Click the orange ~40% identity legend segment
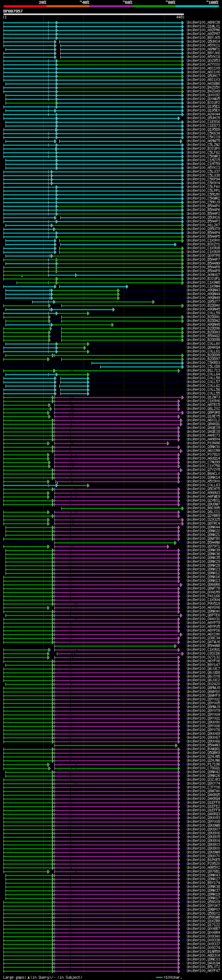Viewport: 222px width, 980px height. [68, 6]
